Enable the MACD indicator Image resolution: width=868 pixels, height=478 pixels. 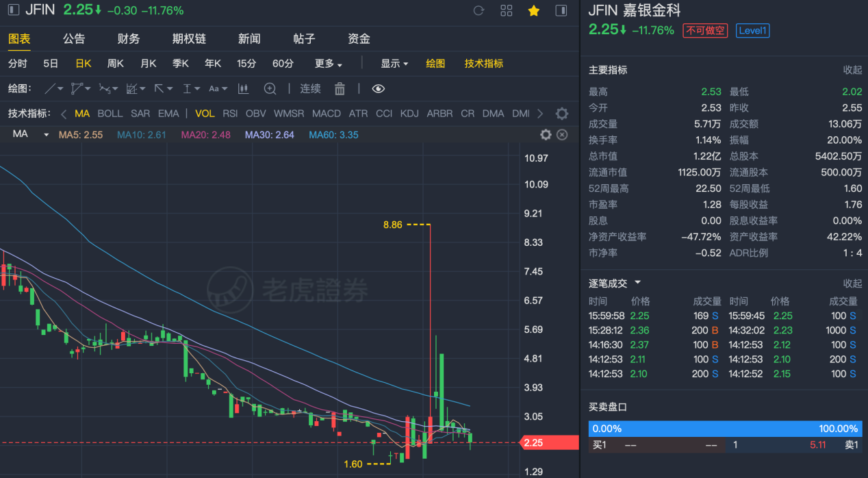pyautogui.click(x=327, y=114)
